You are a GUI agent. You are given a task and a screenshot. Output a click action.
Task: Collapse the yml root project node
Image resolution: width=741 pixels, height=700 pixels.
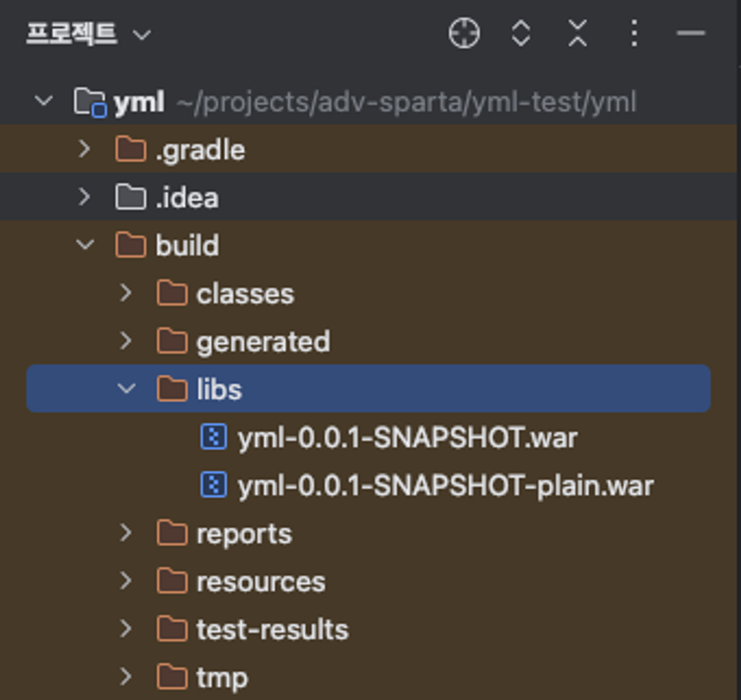(x=44, y=101)
